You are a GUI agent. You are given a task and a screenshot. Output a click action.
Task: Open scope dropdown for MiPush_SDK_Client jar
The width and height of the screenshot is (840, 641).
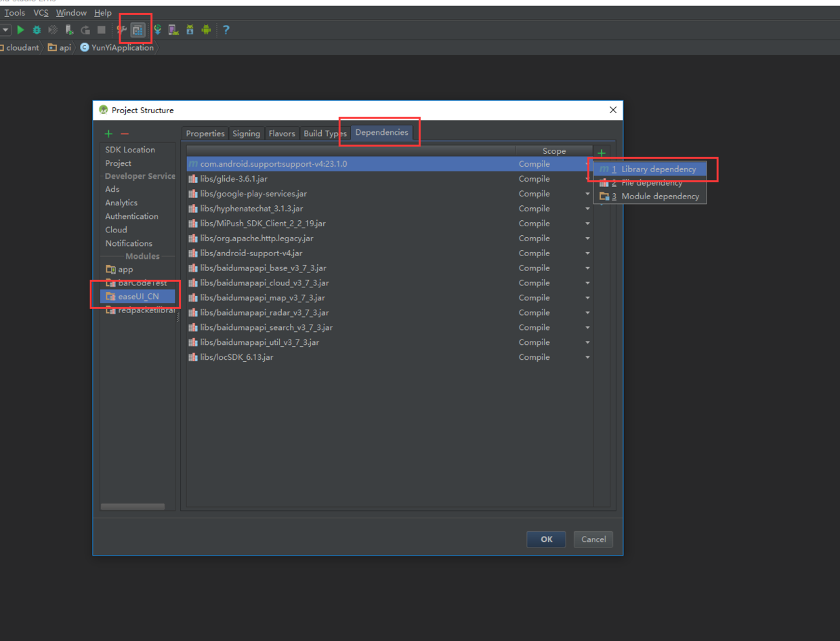point(587,224)
